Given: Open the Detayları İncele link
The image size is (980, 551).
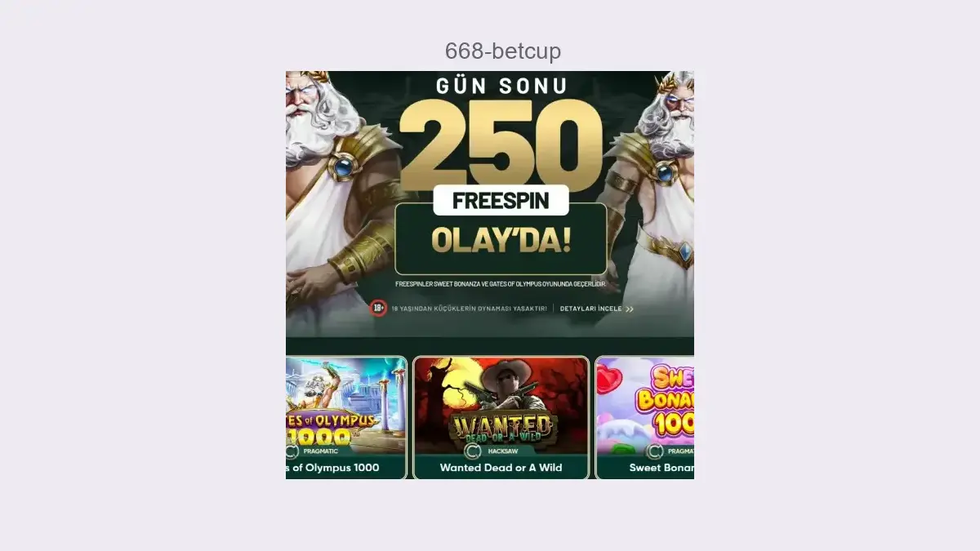Looking at the screenshot, I should click(590, 309).
